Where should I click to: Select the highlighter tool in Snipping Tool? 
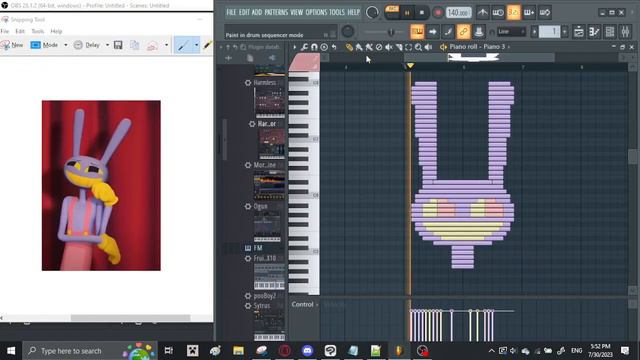[x=207, y=45]
